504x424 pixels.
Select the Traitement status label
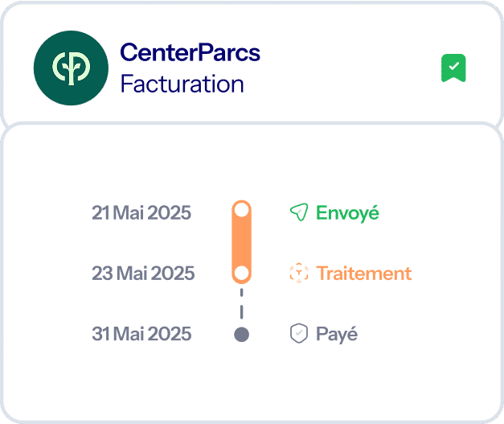(x=363, y=274)
